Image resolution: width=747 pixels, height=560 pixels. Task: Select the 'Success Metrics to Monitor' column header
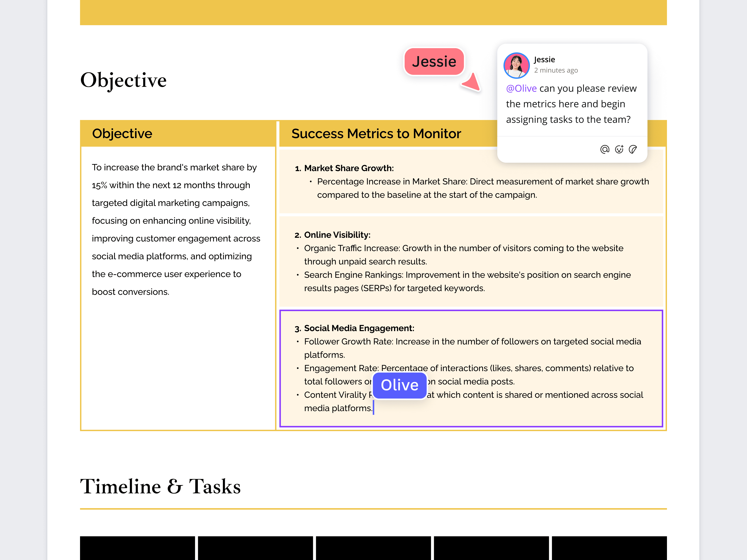pyautogui.click(x=376, y=133)
